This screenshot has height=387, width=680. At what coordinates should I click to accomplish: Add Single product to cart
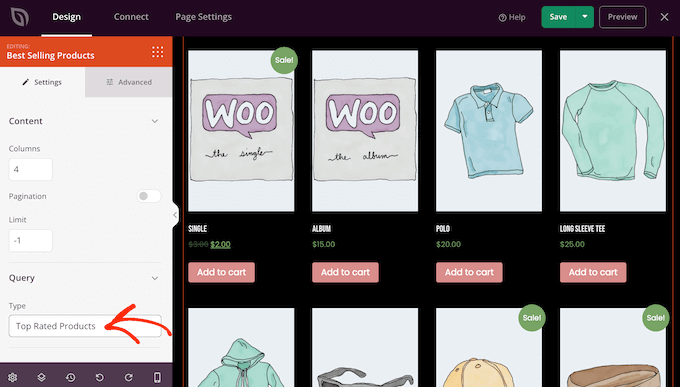pyautogui.click(x=221, y=272)
